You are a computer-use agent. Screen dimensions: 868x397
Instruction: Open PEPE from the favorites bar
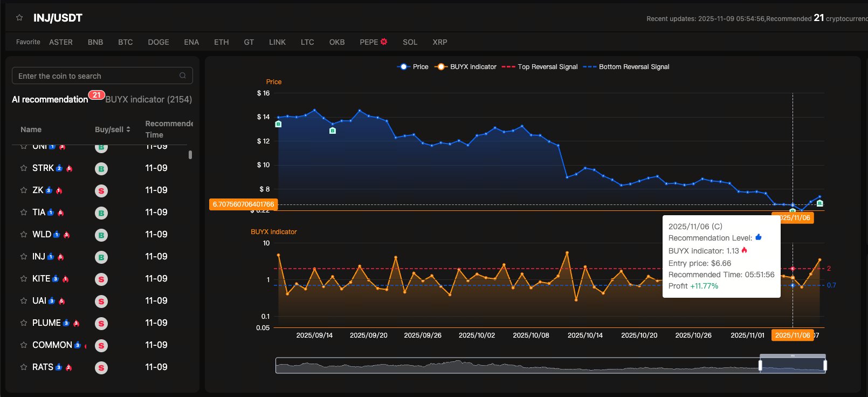click(369, 42)
